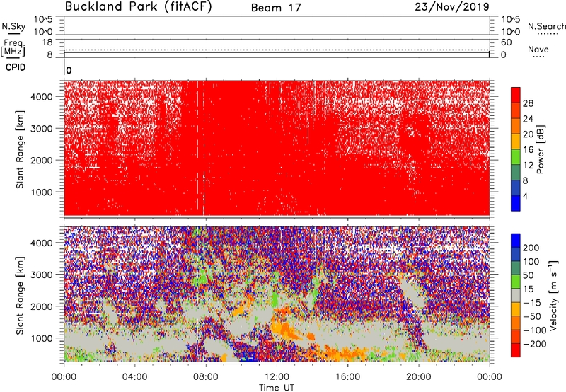Viewport: 566px width, 392px height.
Task: Click the '16:00' time tick label
Action: click(x=347, y=377)
